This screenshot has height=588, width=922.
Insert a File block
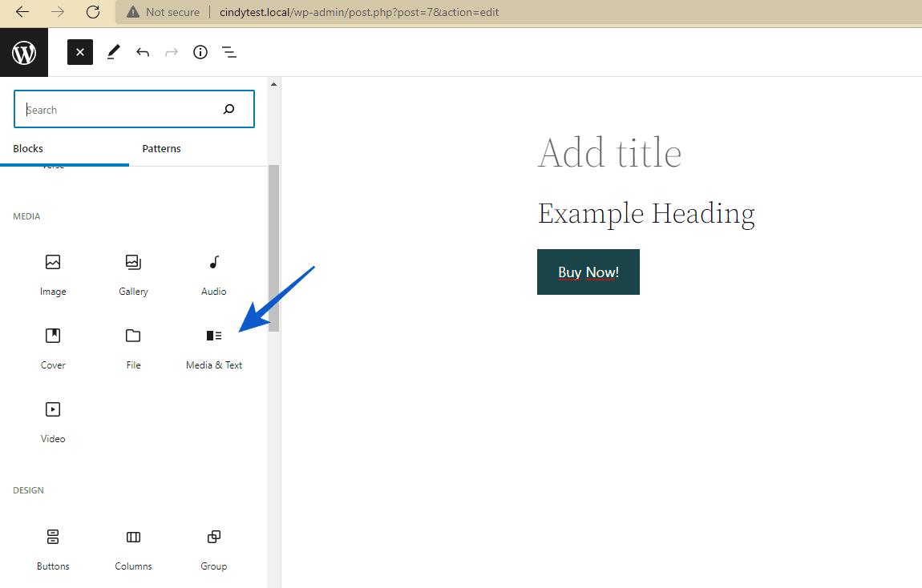(x=133, y=346)
